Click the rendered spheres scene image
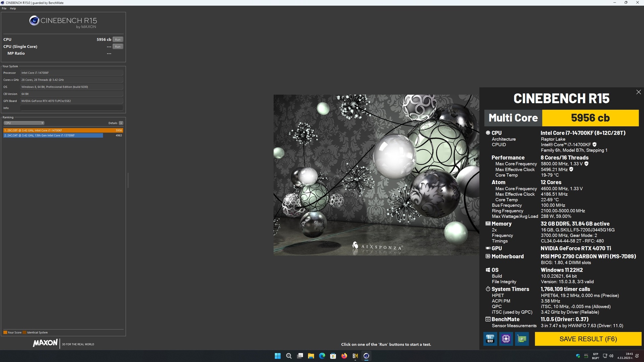The image size is (644, 362). click(376, 175)
